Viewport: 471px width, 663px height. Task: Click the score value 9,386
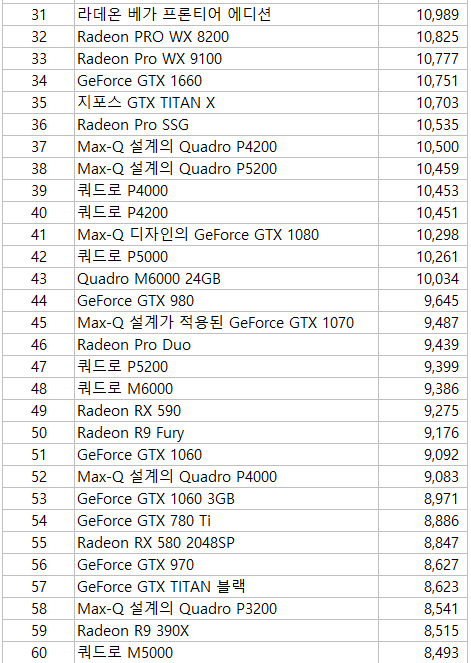point(441,389)
